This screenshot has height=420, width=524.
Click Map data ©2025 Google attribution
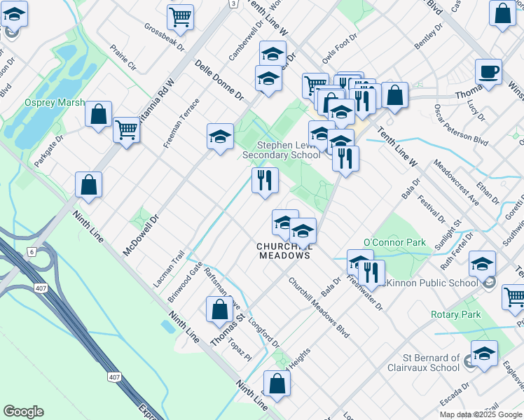[481, 414]
